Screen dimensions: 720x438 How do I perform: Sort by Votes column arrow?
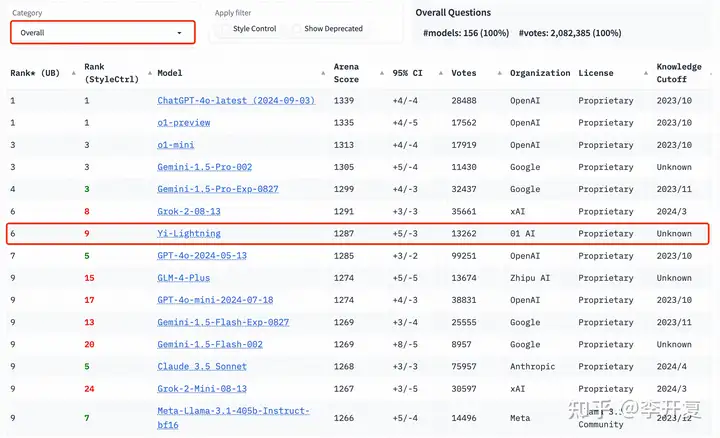[x=500, y=73]
